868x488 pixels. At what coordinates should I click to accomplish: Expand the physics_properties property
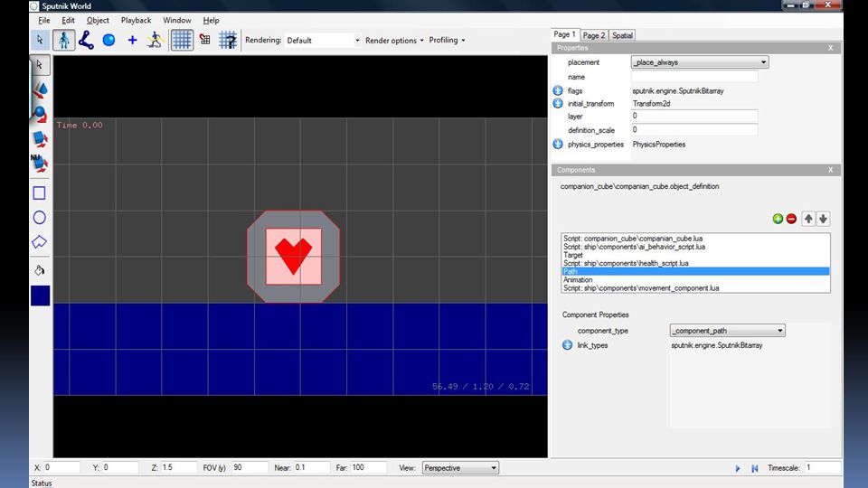[558, 144]
